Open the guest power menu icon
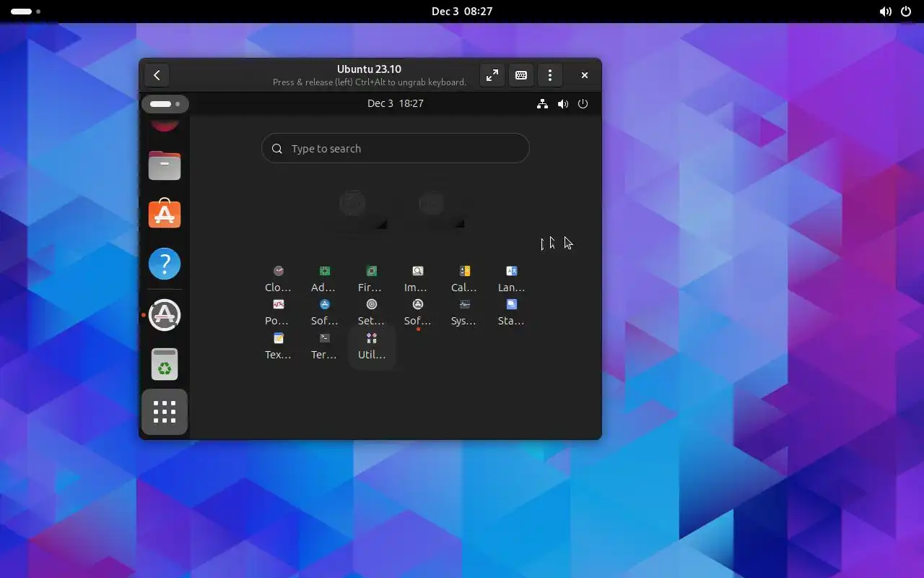 point(583,104)
